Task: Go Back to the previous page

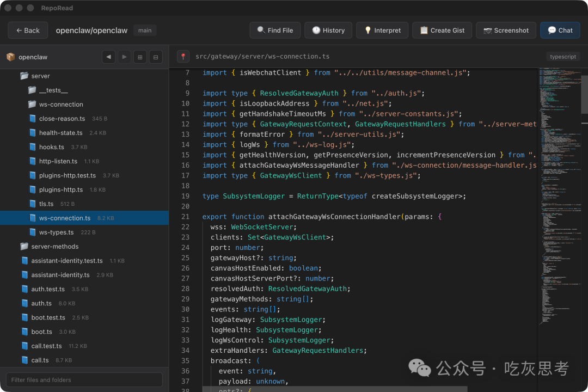Action: pyautogui.click(x=28, y=30)
